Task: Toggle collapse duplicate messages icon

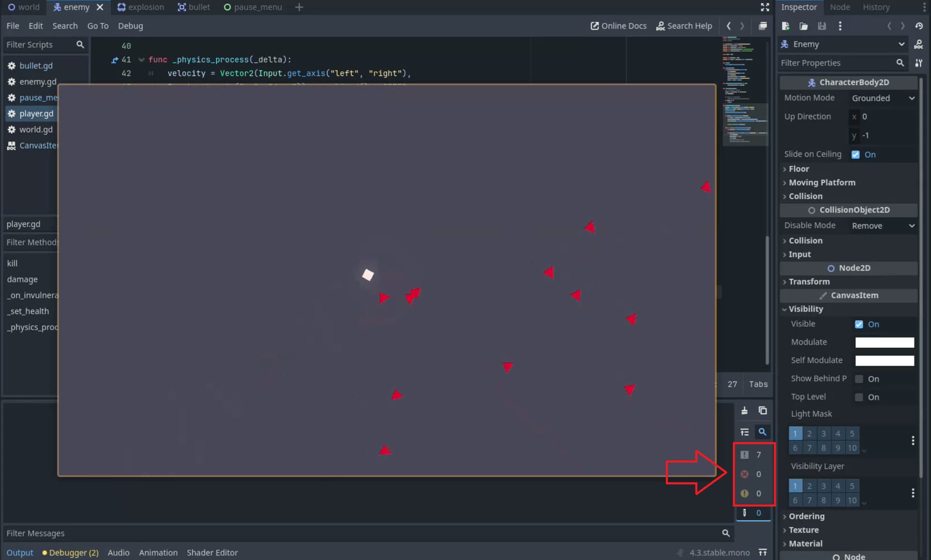Action: [x=744, y=432]
